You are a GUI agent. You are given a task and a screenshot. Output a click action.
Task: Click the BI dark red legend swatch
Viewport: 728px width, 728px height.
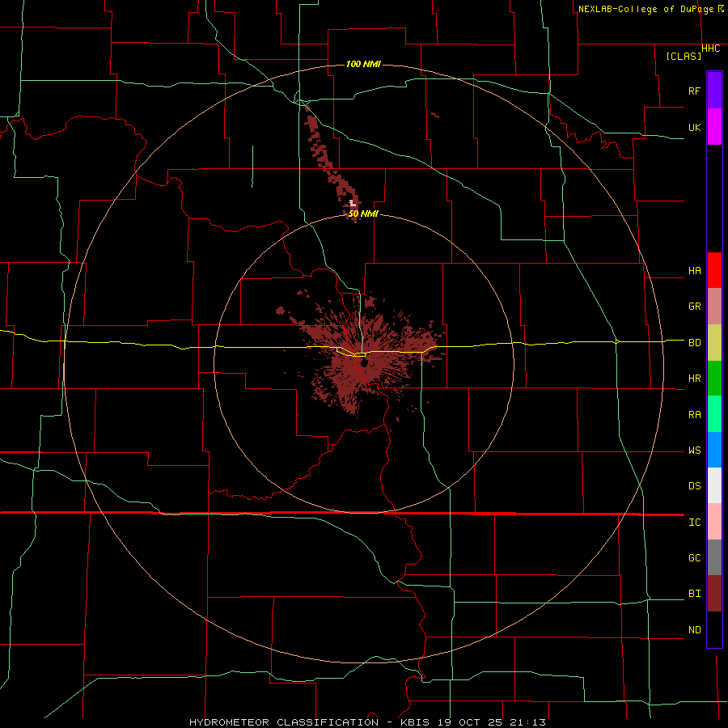click(x=714, y=594)
